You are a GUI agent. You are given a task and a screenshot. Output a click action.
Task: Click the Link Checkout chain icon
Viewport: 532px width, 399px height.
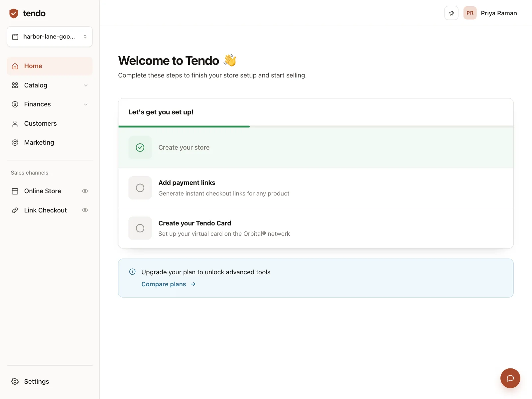point(15,210)
